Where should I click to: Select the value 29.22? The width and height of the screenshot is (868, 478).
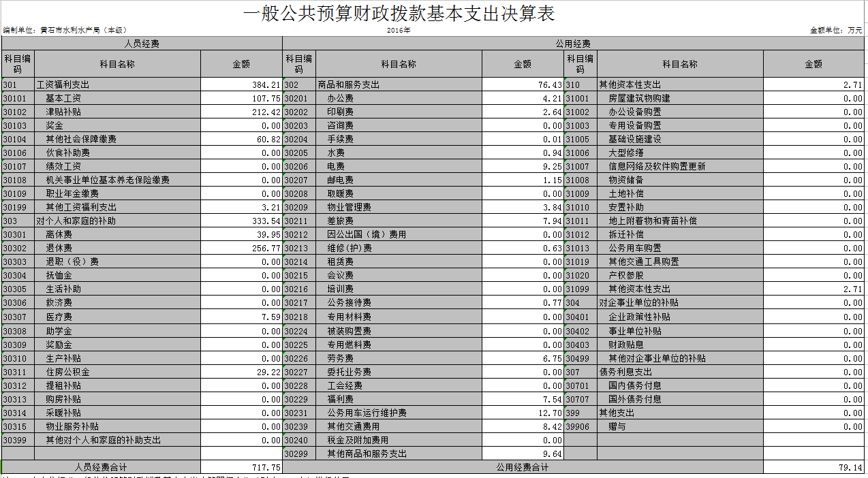pos(241,372)
